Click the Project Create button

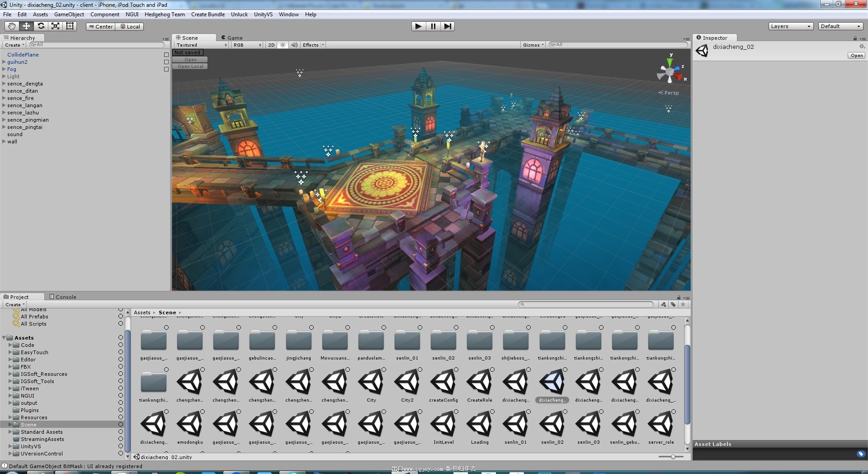coord(15,304)
